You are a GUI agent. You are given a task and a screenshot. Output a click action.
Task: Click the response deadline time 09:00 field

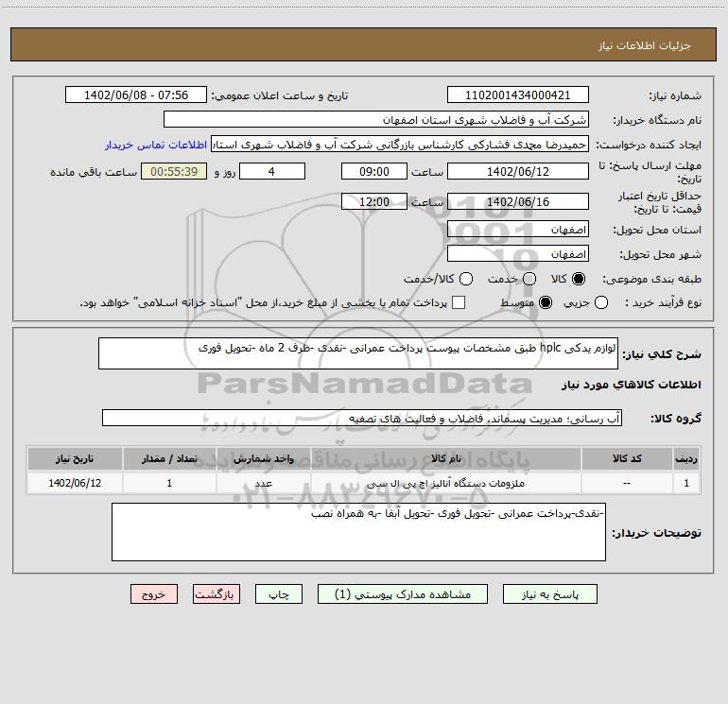(x=374, y=172)
